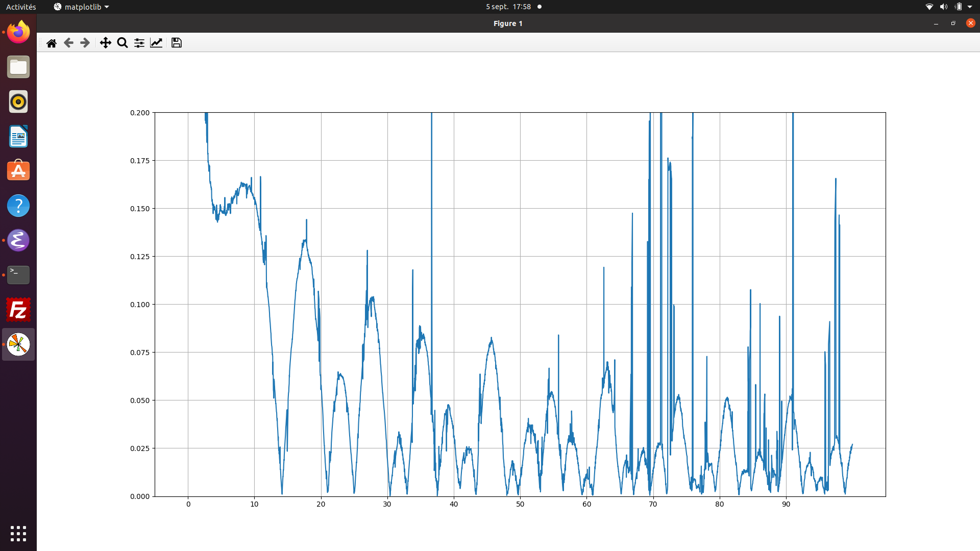Open Terminal from the dock
The height and width of the screenshot is (551, 980).
pyautogui.click(x=18, y=275)
